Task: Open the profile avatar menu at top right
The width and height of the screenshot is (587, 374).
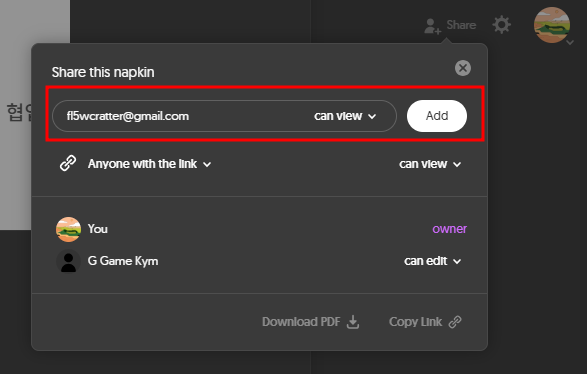Action: [552, 25]
